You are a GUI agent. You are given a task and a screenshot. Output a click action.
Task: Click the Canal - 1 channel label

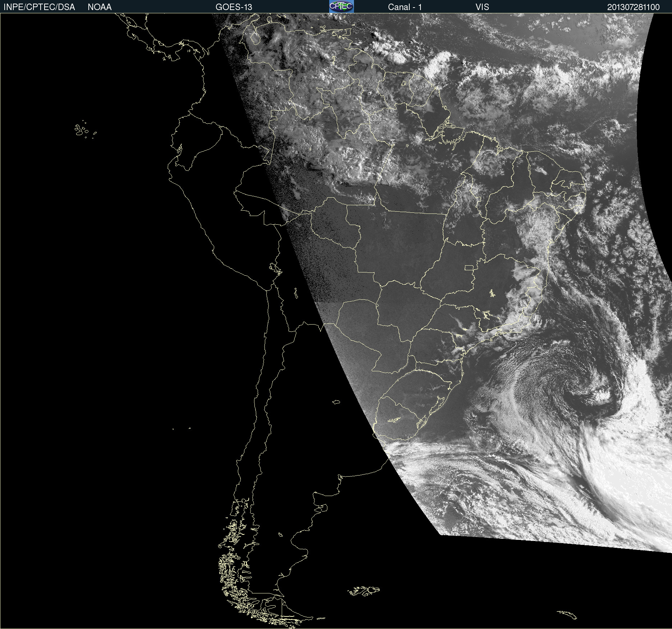pyautogui.click(x=405, y=7)
